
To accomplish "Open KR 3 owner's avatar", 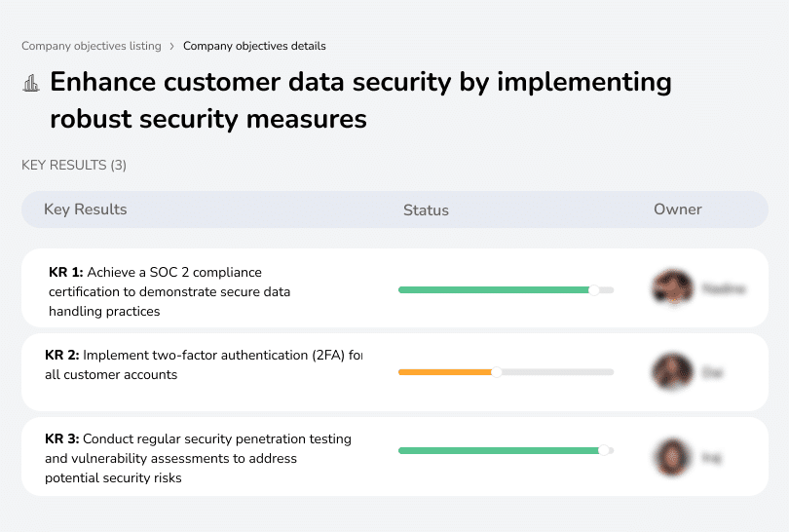I will tap(670, 457).
